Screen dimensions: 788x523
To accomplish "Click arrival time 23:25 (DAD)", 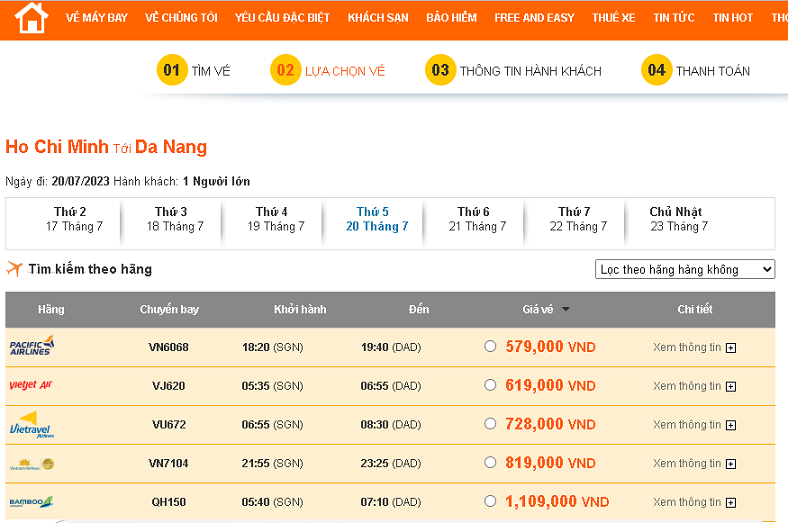I will (x=391, y=463).
